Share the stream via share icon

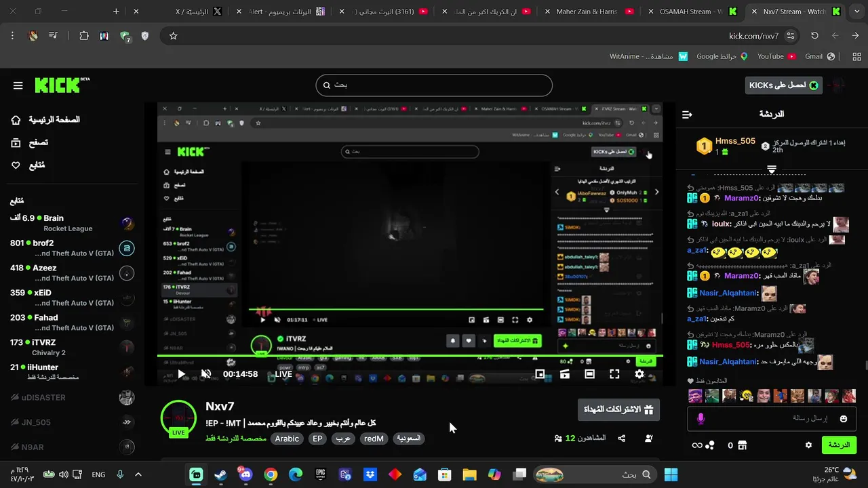622,439
